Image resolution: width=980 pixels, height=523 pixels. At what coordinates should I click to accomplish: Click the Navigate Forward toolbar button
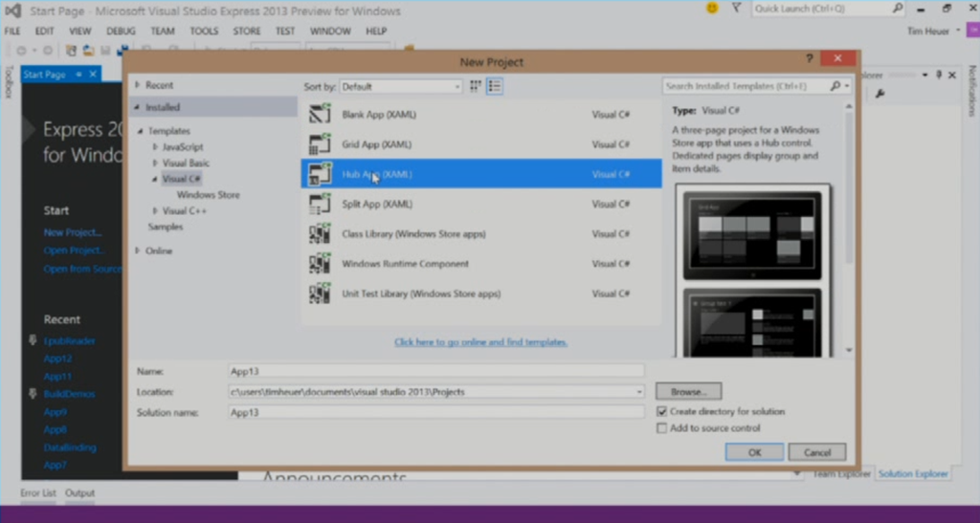click(48, 50)
